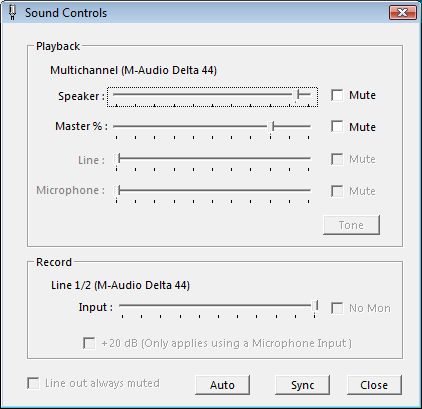This screenshot has width=422, height=409.
Task: Enable Line out always muted
Action: pyautogui.click(x=33, y=383)
